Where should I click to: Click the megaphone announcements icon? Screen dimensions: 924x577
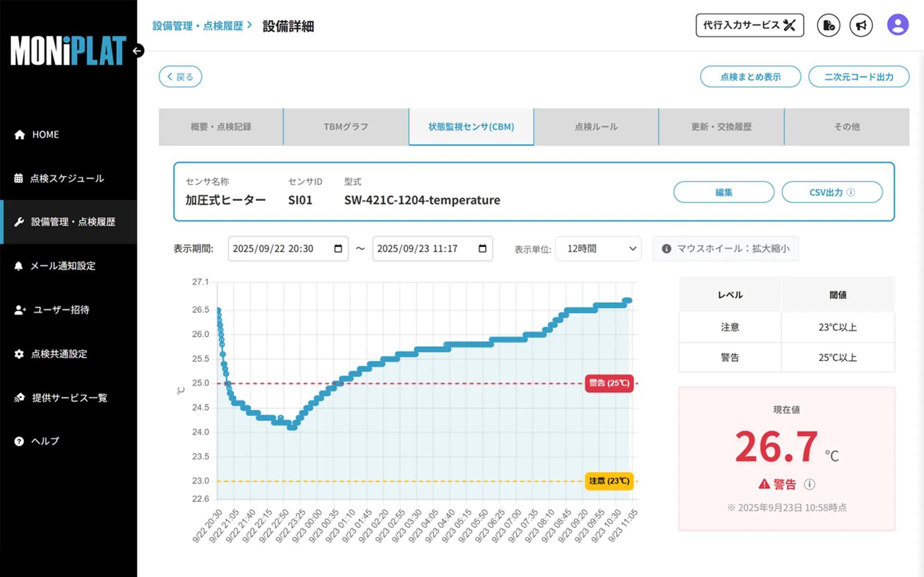(860, 25)
